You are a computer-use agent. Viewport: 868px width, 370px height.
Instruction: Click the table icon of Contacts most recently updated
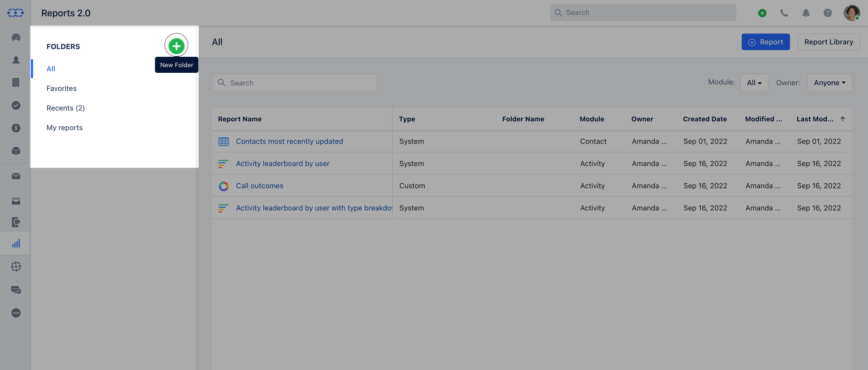point(223,142)
